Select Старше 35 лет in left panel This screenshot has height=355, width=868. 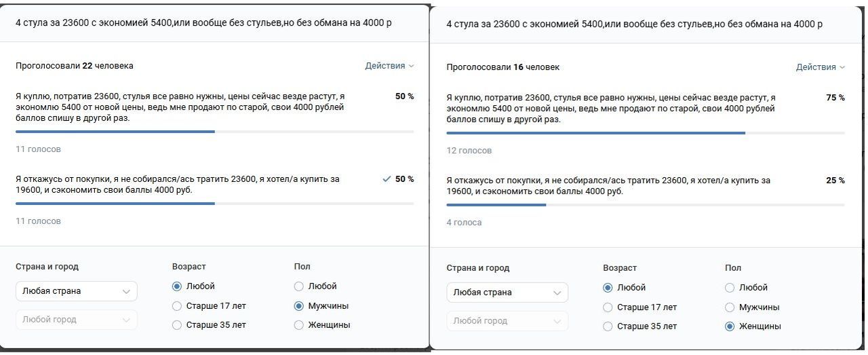pos(177,325)
